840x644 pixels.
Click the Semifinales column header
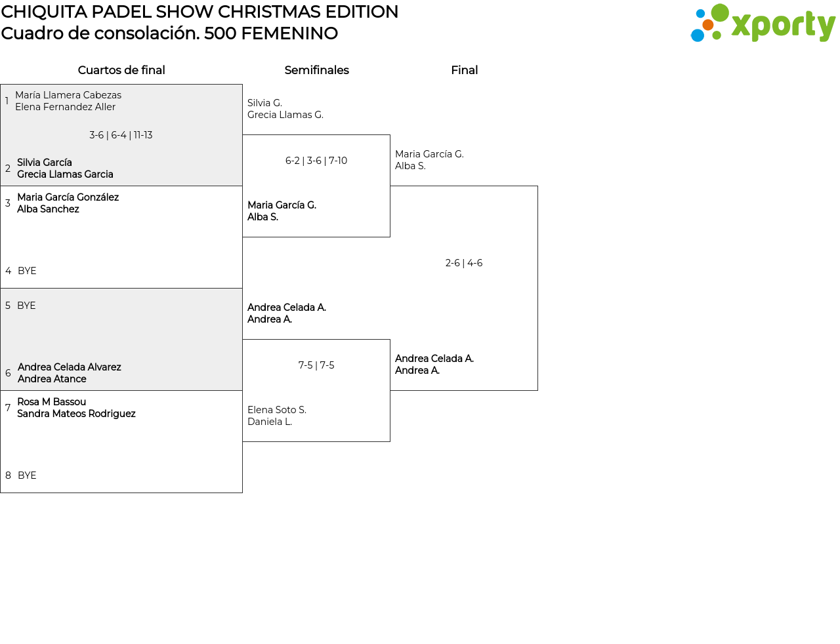(316, 70)
